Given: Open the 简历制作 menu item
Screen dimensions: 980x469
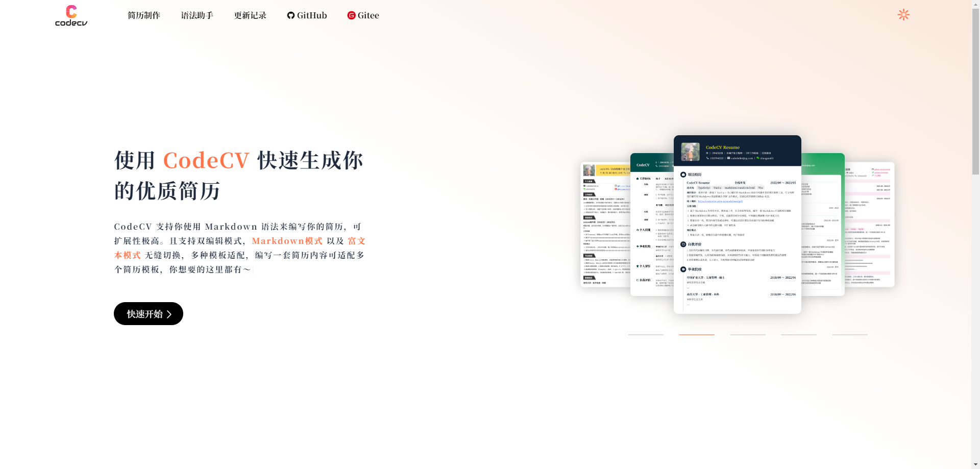Looking at the screenshot, I should coord(144,15).
